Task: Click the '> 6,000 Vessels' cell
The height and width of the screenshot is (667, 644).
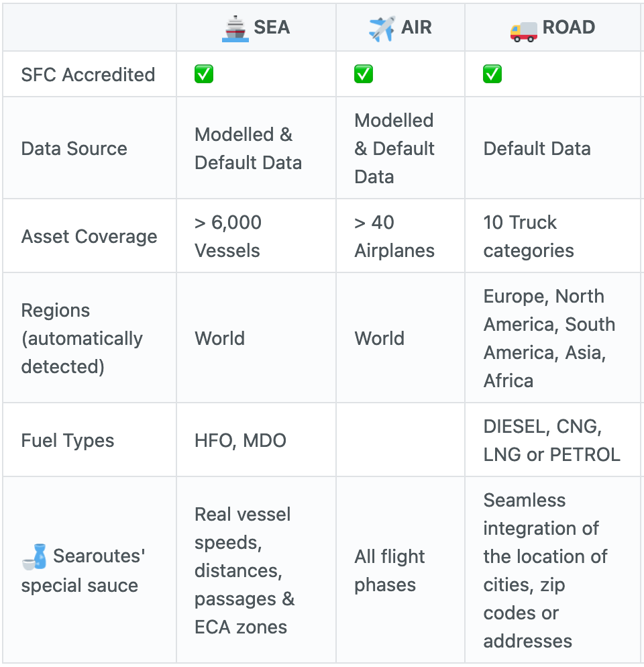Action: pyautogui.click(x=256, y=236)
